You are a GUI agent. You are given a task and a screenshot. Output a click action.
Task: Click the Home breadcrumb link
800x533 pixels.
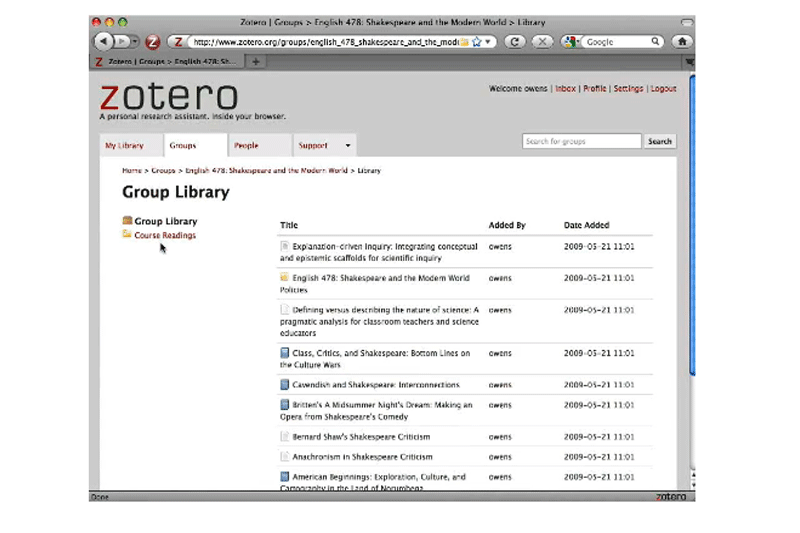[x=132, y=170]
